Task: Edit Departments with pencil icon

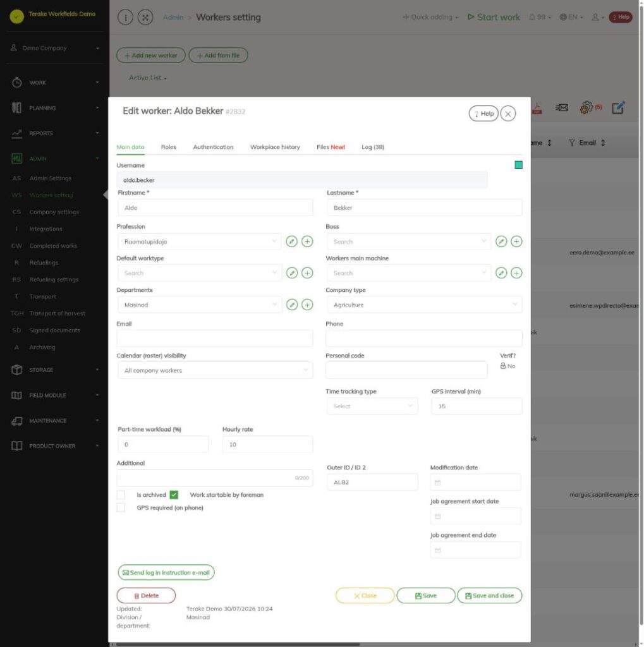Action: [291, 305]
